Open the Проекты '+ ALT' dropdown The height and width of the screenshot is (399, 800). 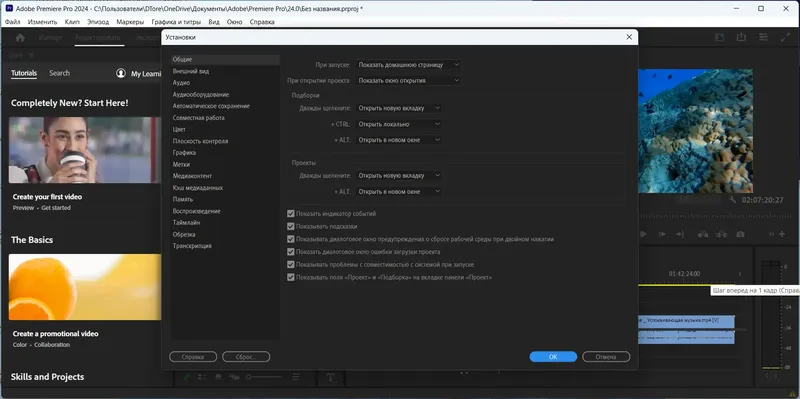tap(398, 192)
